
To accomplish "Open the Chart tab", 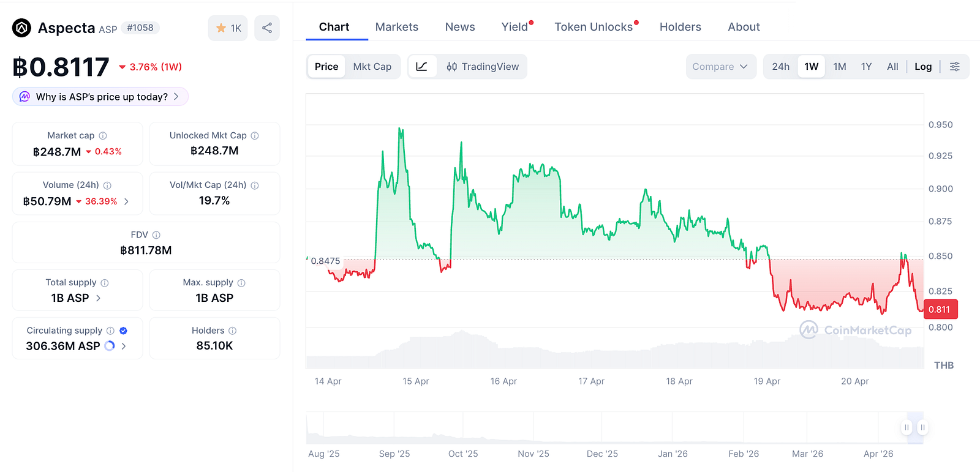I will click(x=334, y=27).
